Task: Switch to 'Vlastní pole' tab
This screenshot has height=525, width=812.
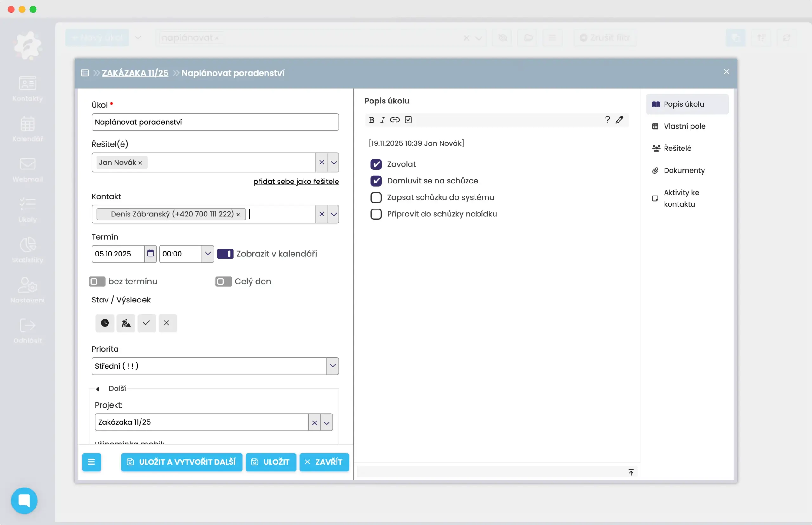Action: pyautogui.click(x=684, y=126)
